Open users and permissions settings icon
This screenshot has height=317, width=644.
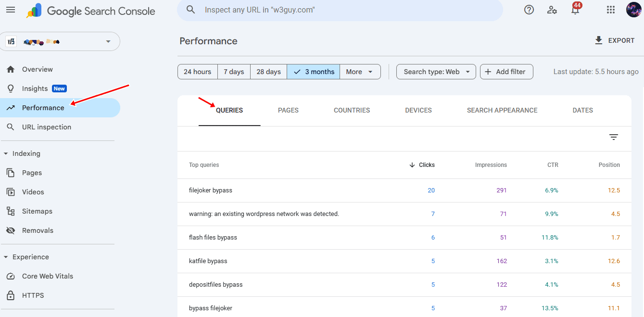[x=552, y=10]
